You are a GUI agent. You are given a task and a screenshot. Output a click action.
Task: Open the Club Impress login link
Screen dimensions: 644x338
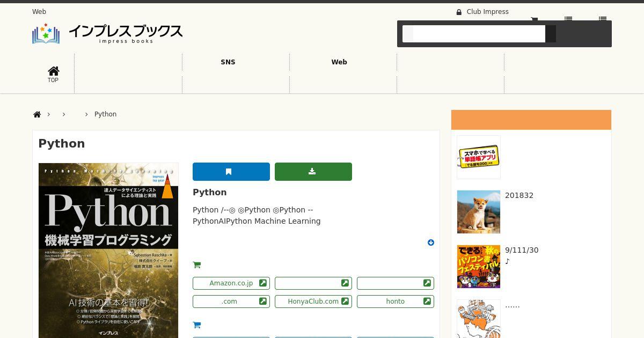click(487, 12)
